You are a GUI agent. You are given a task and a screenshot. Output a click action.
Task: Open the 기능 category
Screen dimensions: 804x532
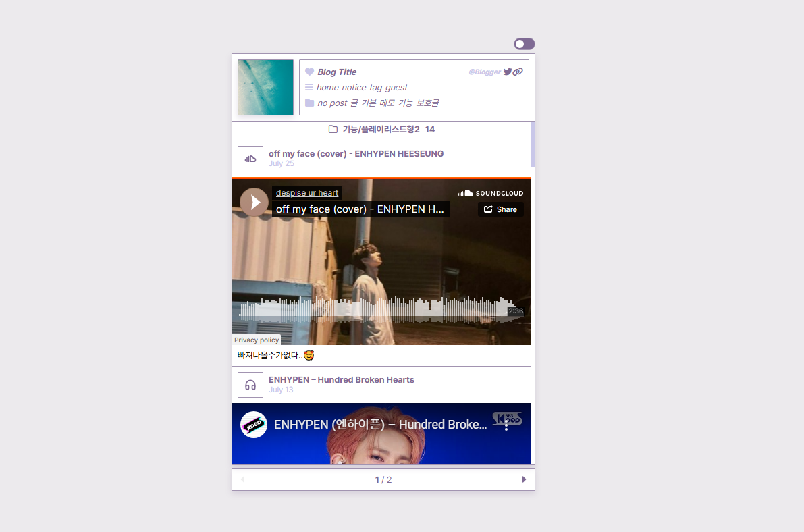pyautogui.click(x=406, y=103)
